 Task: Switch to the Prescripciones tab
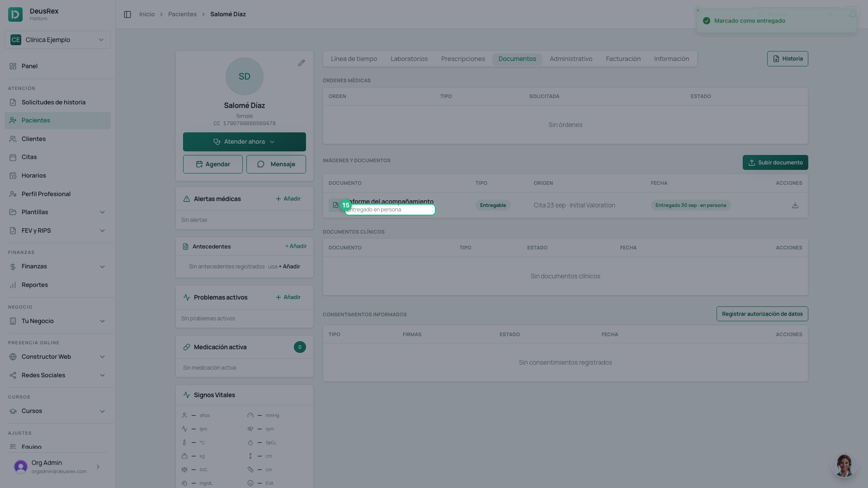(463, 59)
